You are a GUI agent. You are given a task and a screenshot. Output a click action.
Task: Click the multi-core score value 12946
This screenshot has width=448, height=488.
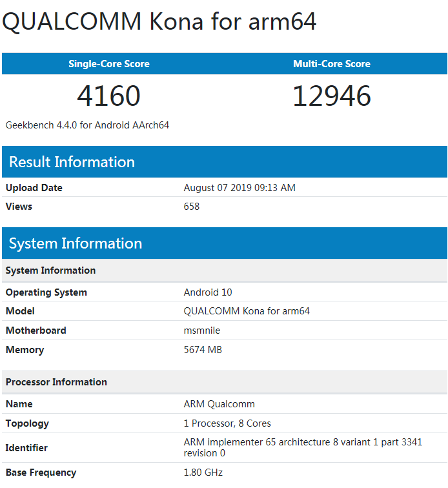pos(332,96)
